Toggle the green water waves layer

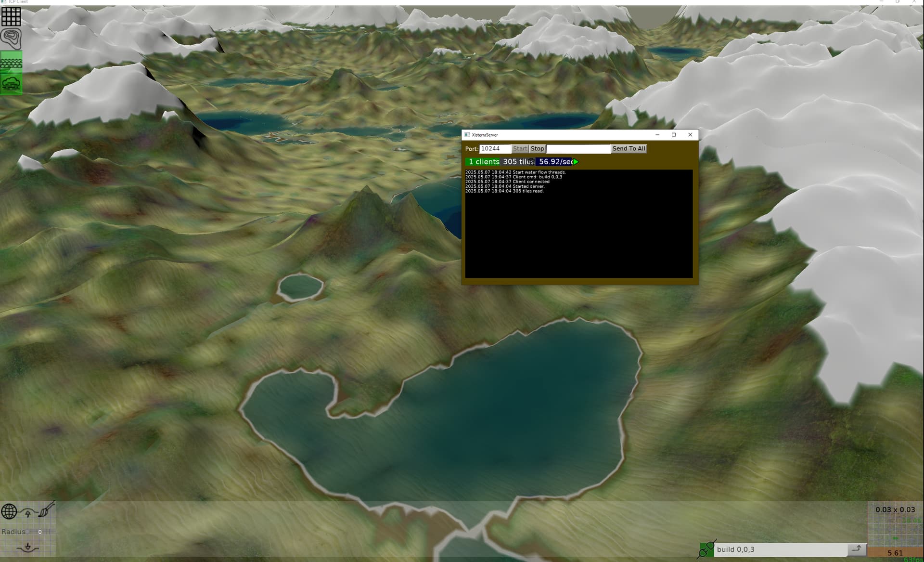(11, 62)
